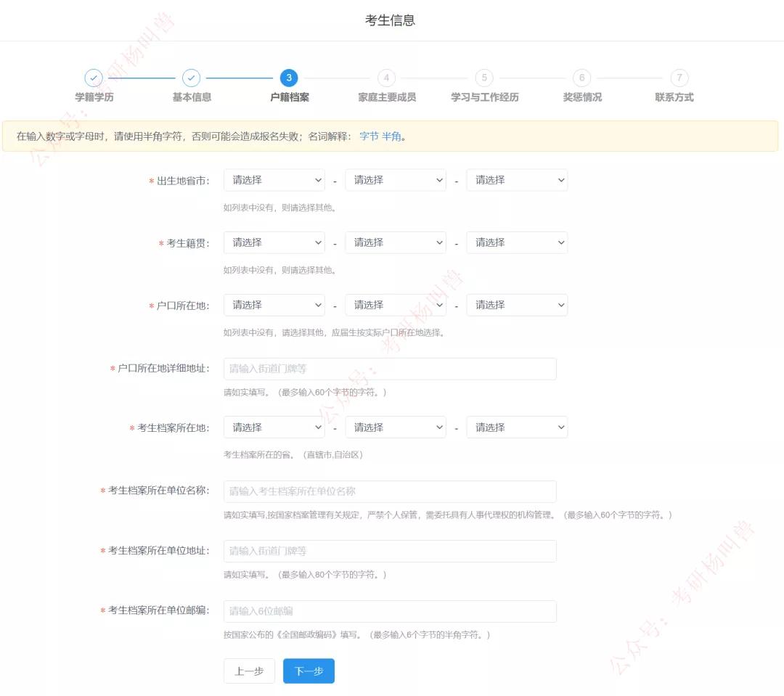784x696 pixels.
Task: Click the 奖惩情况 step 6 circle icon
Action: click(x=581, y=78)
